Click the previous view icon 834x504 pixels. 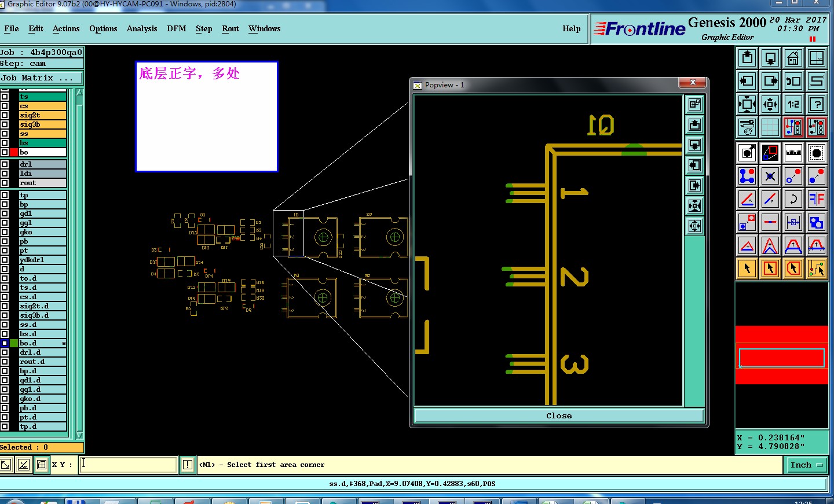click(793, 81)
